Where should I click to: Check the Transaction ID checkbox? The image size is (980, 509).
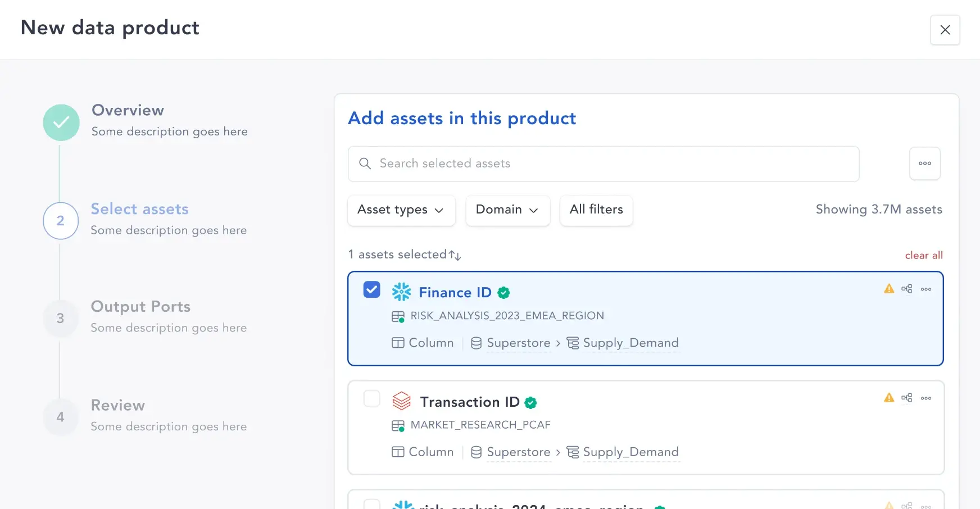(371, 398)
